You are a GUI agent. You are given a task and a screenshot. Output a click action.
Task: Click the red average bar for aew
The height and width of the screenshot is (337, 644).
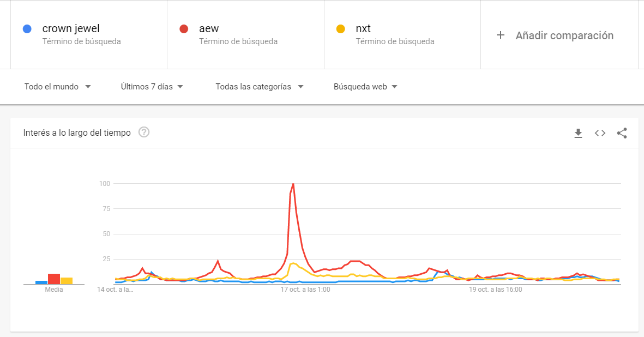[54, 279]
